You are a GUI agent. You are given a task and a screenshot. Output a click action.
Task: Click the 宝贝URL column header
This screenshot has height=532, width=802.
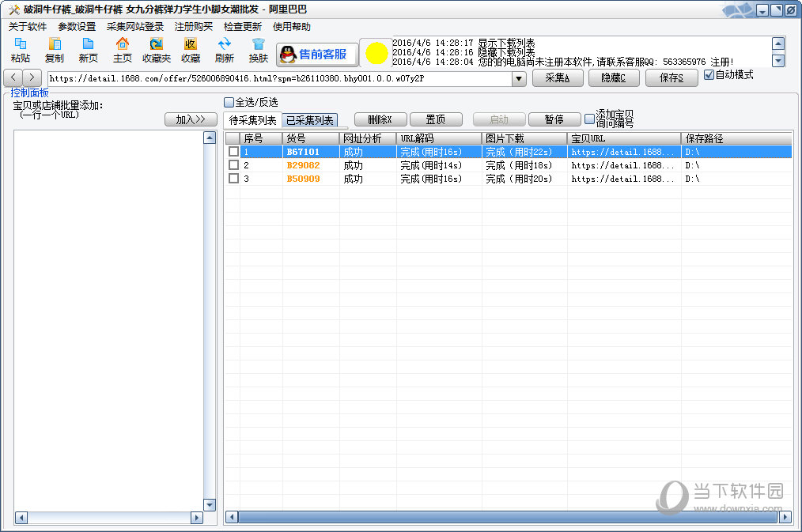(624, 138)
